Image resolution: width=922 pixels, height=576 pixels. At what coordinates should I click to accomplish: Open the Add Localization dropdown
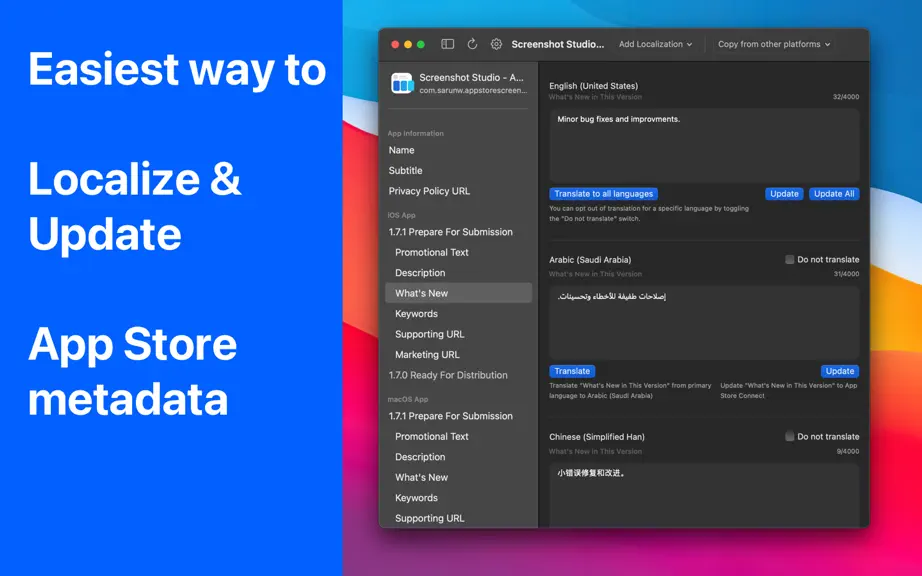[x=656, y=44]
